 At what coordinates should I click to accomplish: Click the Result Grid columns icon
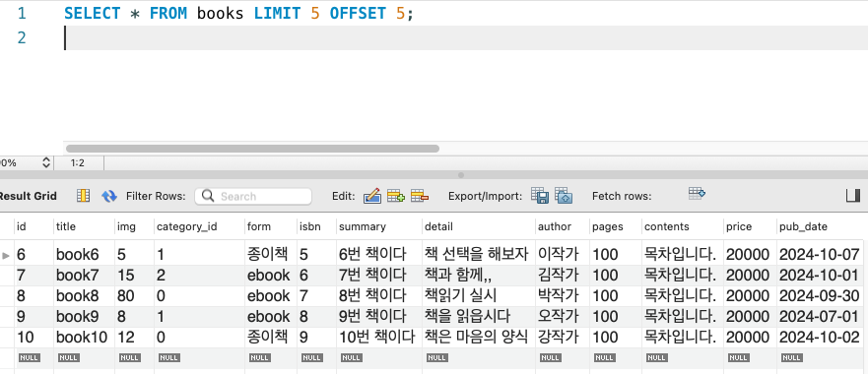pyautogui.click(x=83, y=195)
